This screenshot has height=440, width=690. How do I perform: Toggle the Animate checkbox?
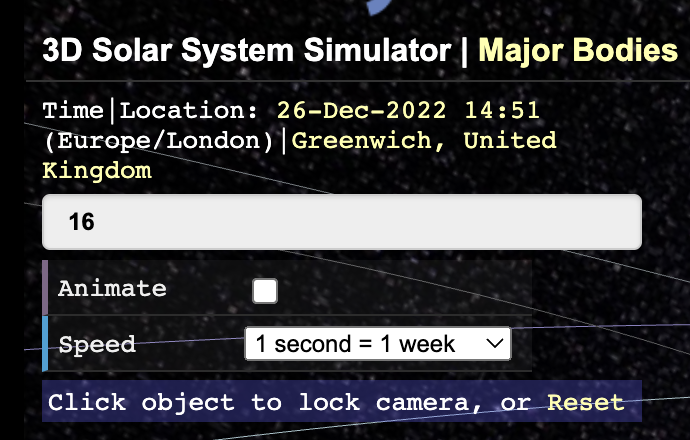265,291
